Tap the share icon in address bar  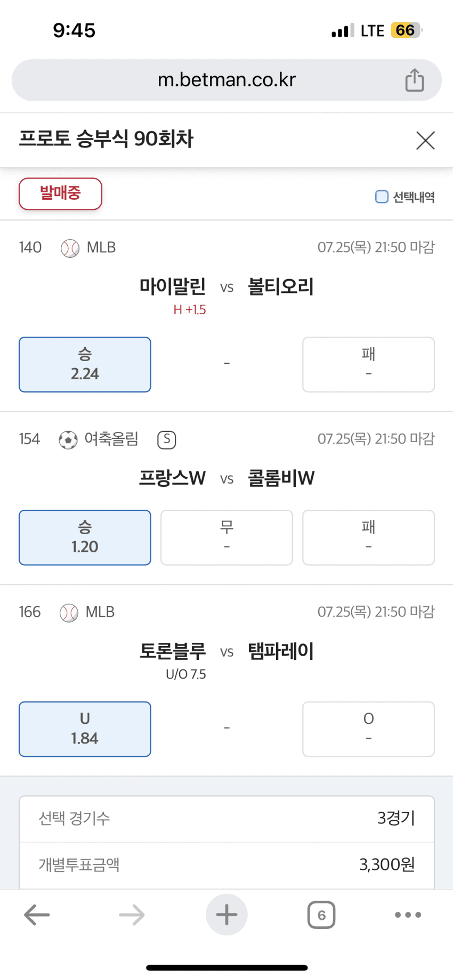414,80
